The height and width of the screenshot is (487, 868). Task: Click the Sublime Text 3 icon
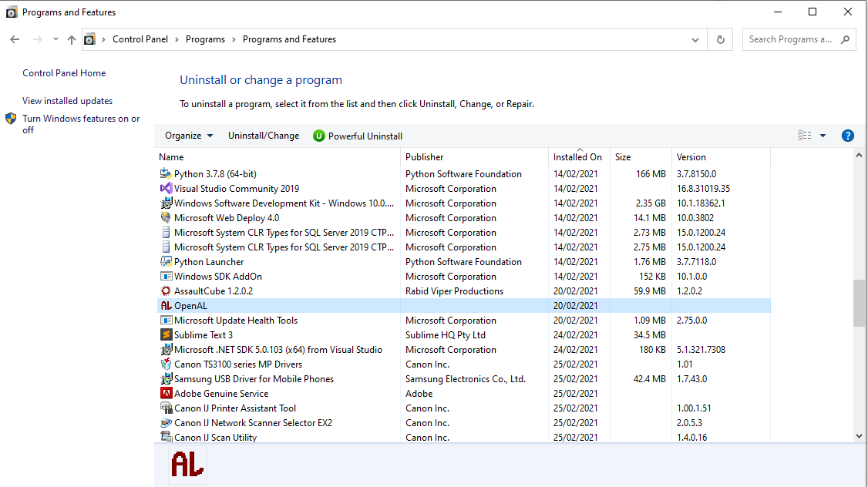point(166,334)
